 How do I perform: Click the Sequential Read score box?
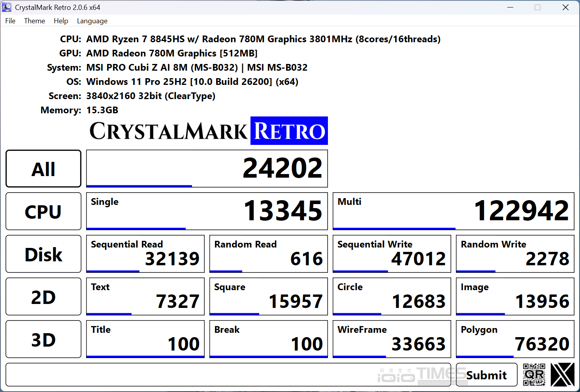click(145, 253)
